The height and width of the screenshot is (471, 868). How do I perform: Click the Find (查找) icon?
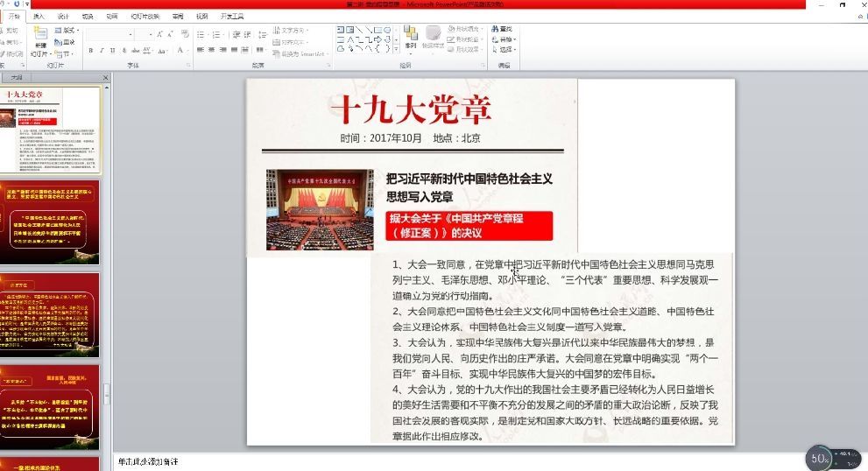click(x=507, y=29)
